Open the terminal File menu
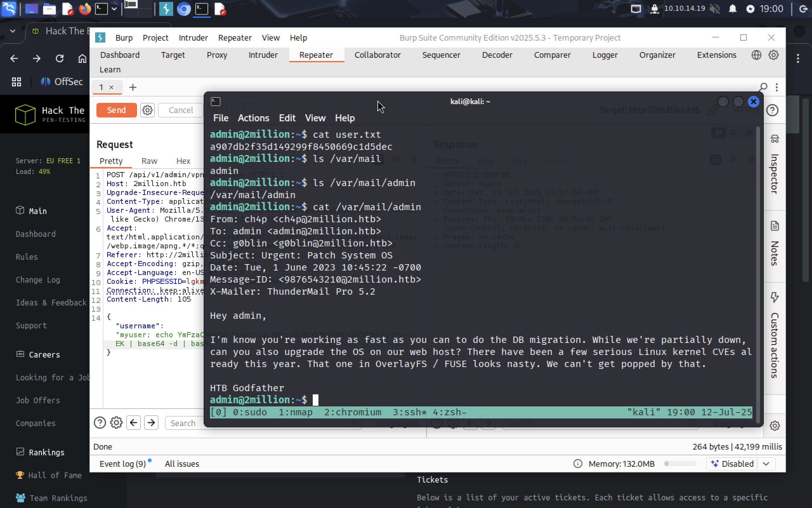Viewport: 812px width, 508px height. point(221,118)
